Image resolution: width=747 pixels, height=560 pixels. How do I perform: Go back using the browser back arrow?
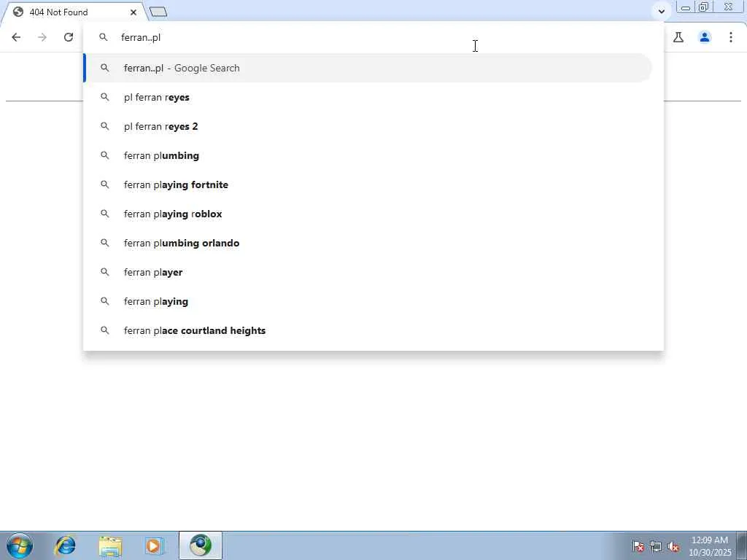pyautogui.click(x=16, y=37)
